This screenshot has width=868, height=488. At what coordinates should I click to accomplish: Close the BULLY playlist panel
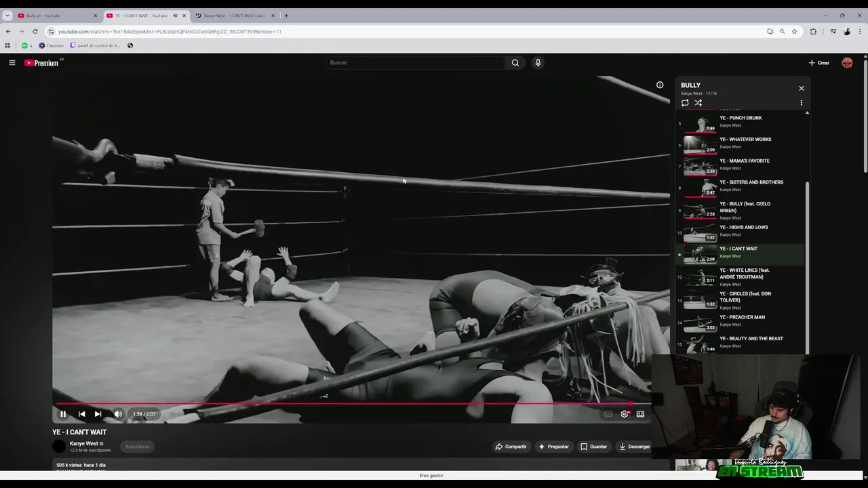click(x=802, y=88)
